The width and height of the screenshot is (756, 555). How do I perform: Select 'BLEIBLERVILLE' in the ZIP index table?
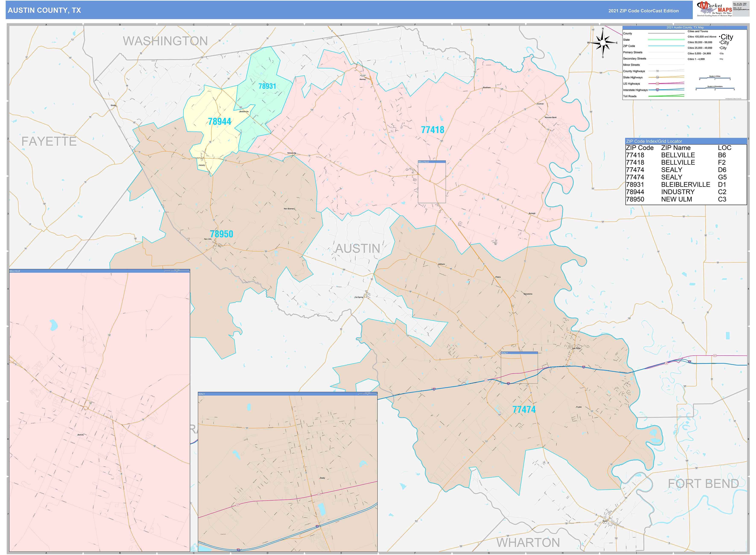tap(686, 185)
